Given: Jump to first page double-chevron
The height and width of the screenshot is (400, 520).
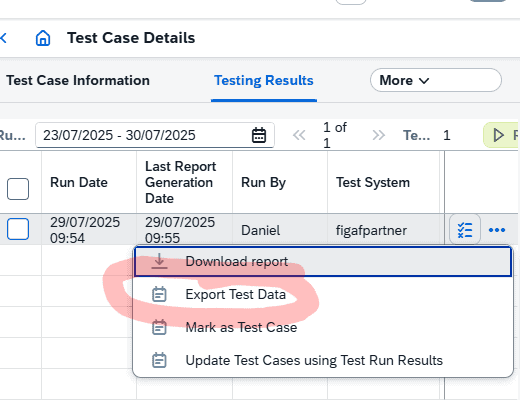Looking at the screenshot, I should coord(299,135).
